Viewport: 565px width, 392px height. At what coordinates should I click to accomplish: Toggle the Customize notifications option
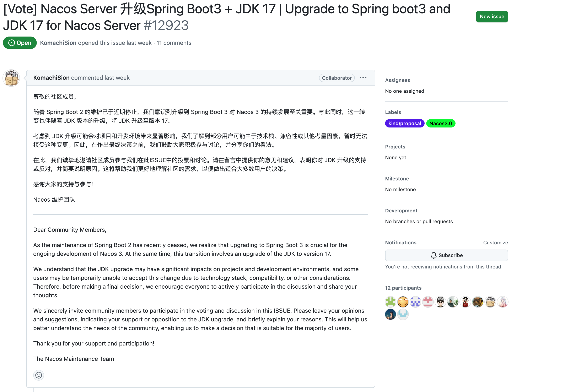[495, 243]
